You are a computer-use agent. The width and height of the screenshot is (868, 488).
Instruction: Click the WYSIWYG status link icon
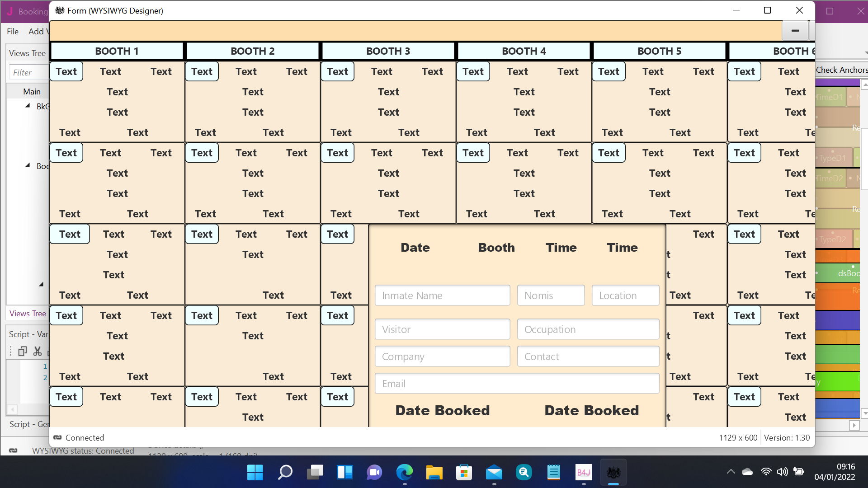click(x=13, y=450)
